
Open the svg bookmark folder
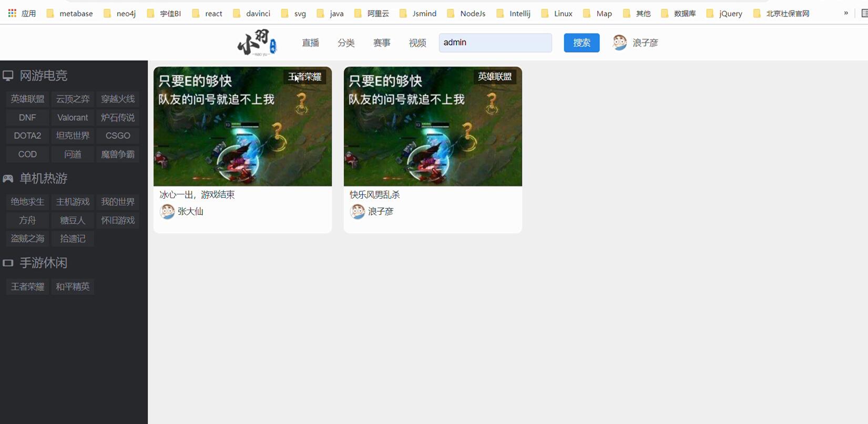point(293,13)
